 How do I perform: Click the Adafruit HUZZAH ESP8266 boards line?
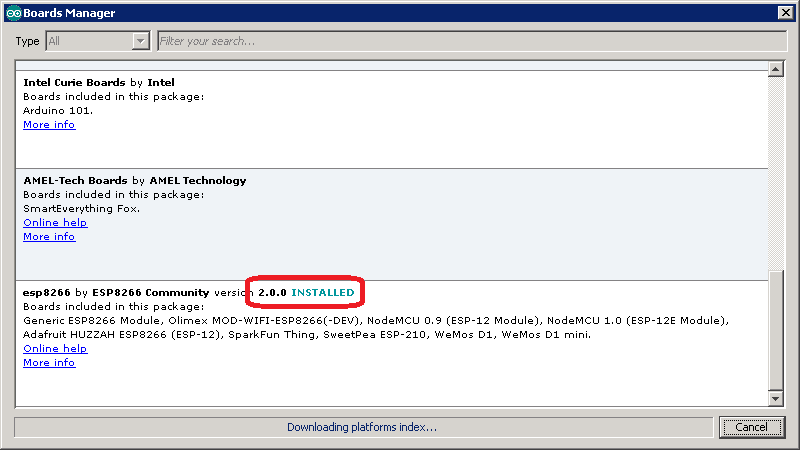(x=307, y=335)
